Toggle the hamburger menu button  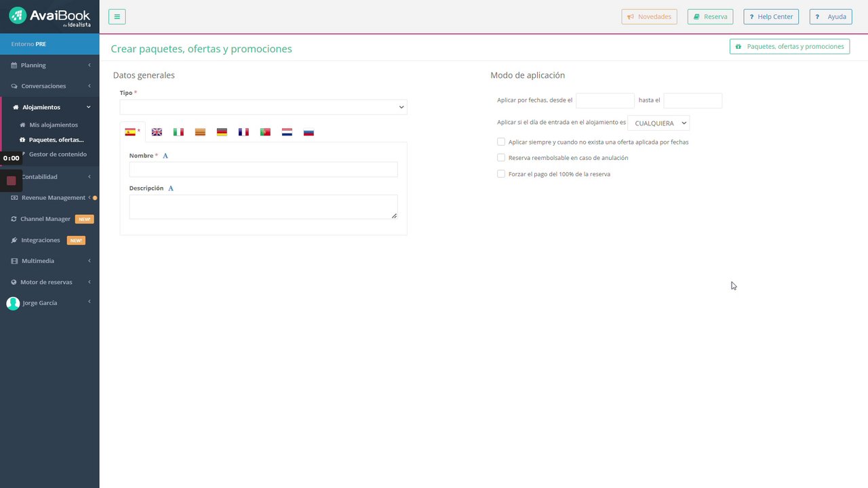coord(117,17)
